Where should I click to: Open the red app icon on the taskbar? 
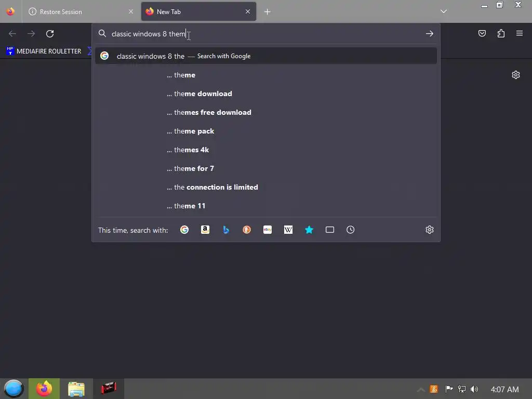(x=109, y=388)
